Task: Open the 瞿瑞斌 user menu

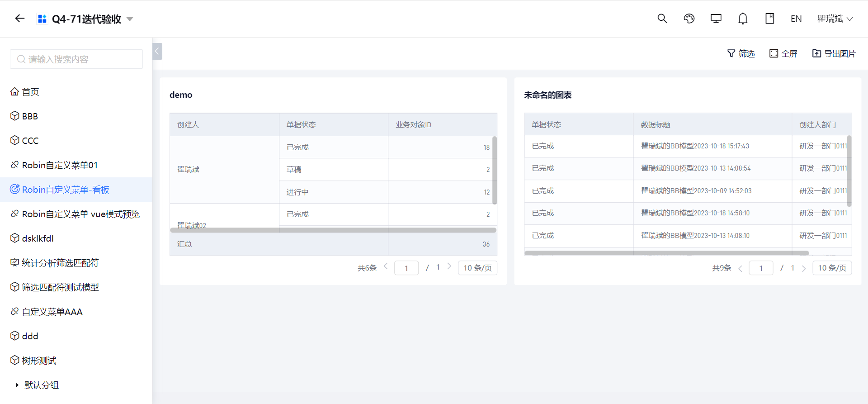Action: click(x=835, y=19)
